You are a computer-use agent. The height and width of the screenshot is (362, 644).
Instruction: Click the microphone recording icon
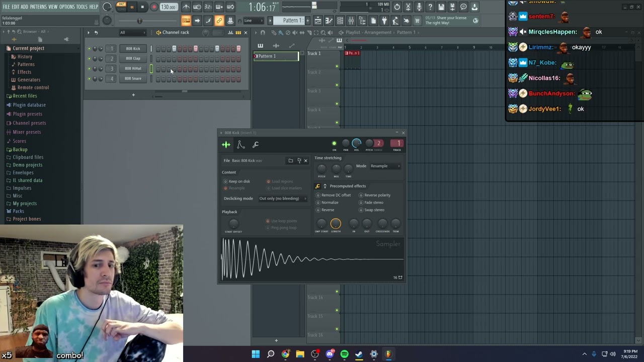tap(419, 7)
